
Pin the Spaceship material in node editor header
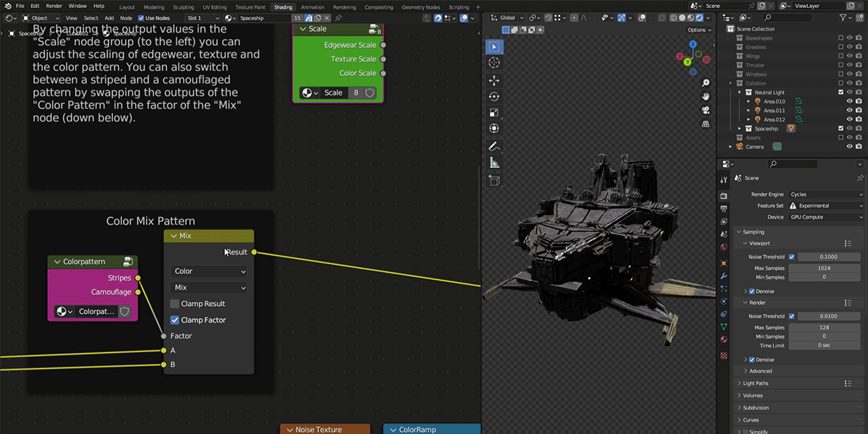point(338,17)
